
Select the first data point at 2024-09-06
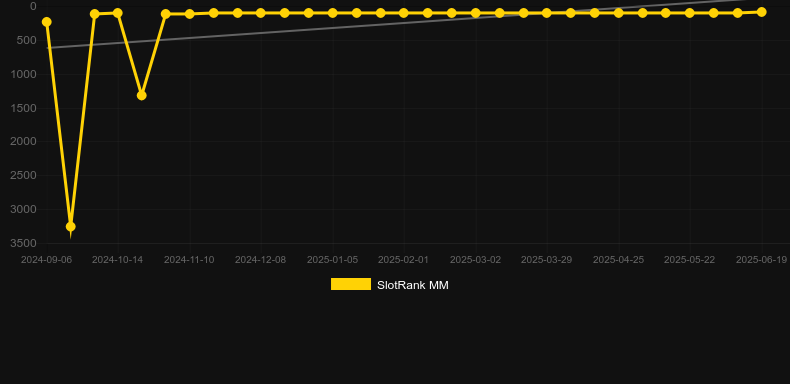pos(46,22)
